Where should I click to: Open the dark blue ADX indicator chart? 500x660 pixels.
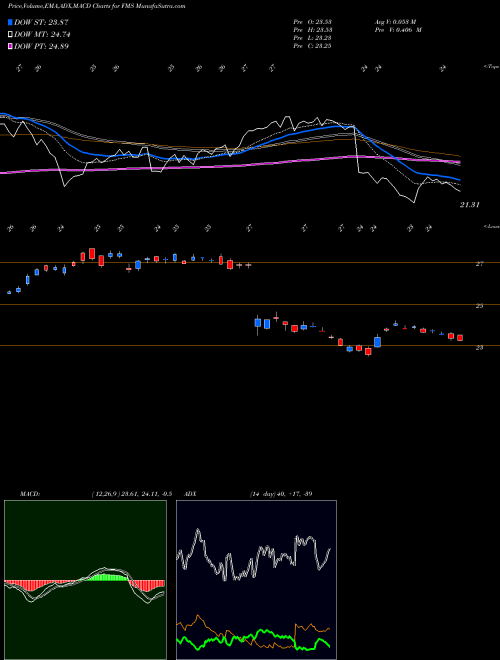point(256,580)
